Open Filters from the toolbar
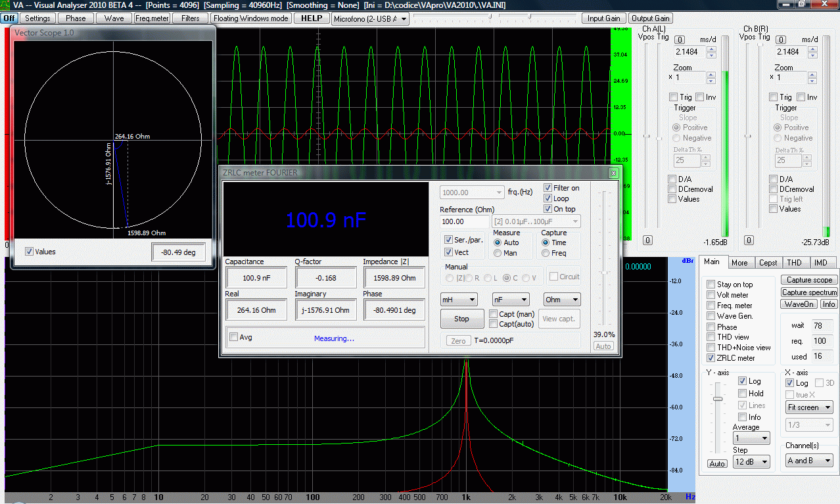 [x=191, y=18]
